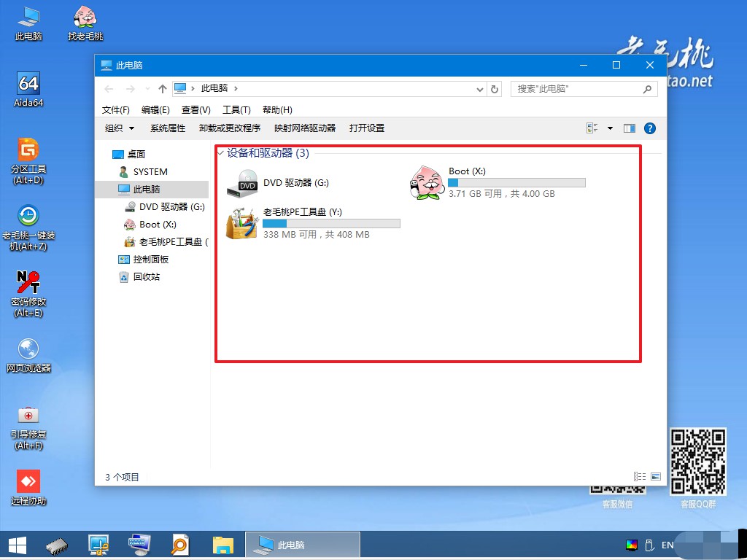Open the 帮助(H) menu
The width and height of the screenshot is (747, 560).
point(277,110)
